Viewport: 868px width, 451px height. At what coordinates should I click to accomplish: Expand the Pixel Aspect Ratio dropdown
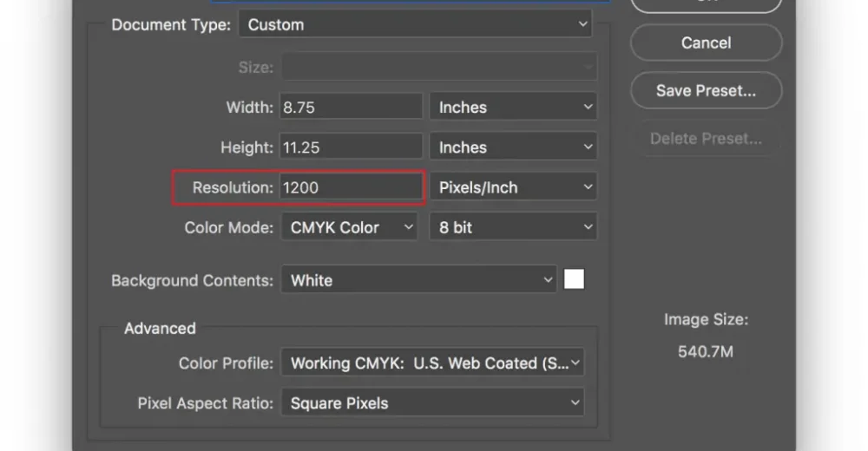coord(432,403)
